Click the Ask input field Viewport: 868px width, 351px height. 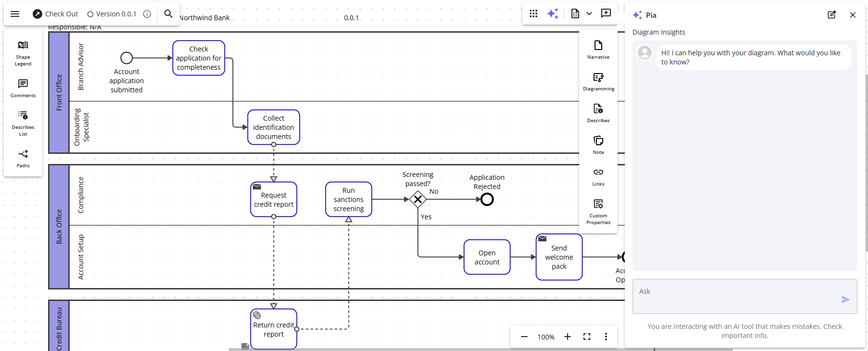744,296
